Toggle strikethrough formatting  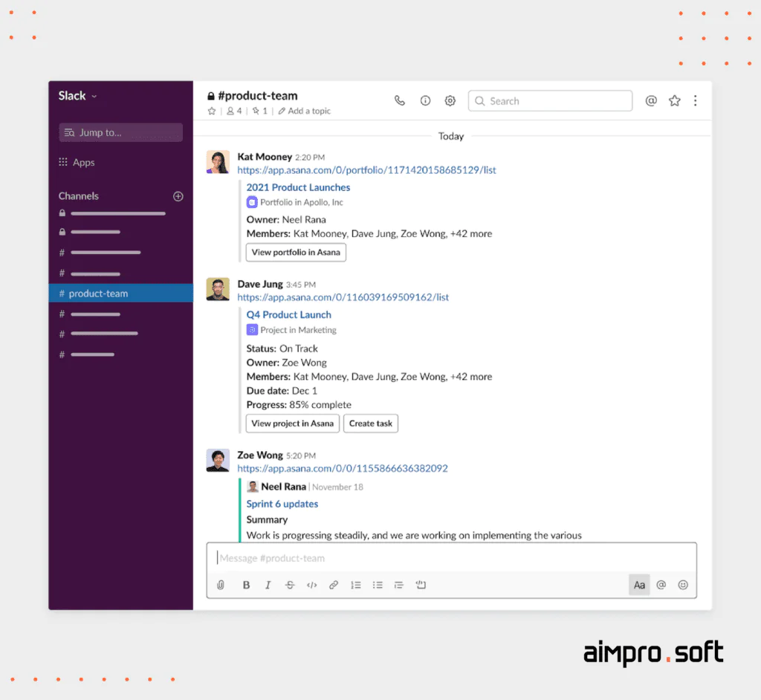(x=290, y=585)
